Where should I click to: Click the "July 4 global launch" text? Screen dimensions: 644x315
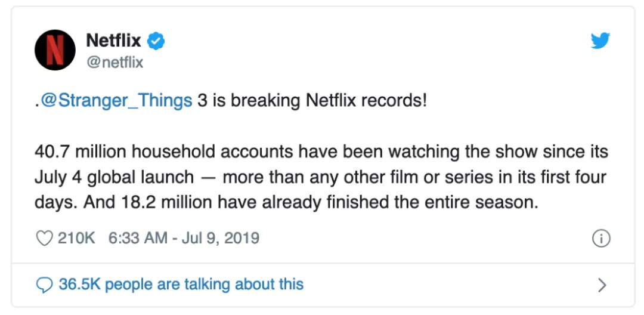114,177
